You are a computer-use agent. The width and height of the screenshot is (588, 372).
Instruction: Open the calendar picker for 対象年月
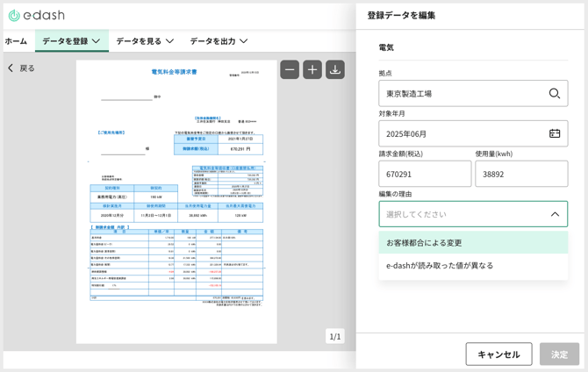pyautogui.click(x=554, y=133)
